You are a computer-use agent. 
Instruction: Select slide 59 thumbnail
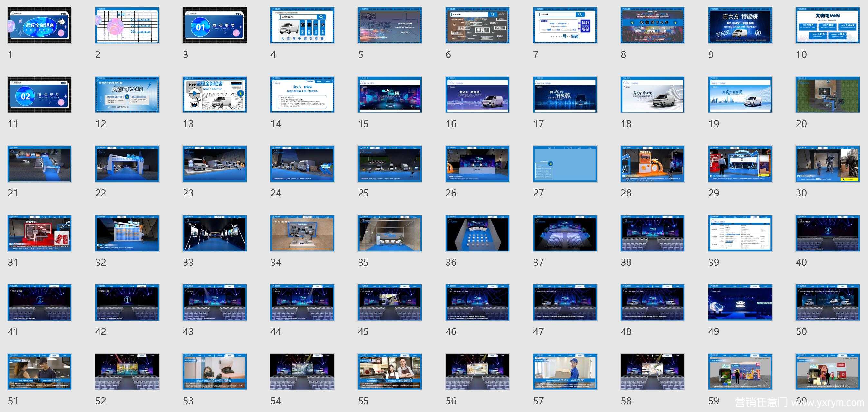pos(740,372)
